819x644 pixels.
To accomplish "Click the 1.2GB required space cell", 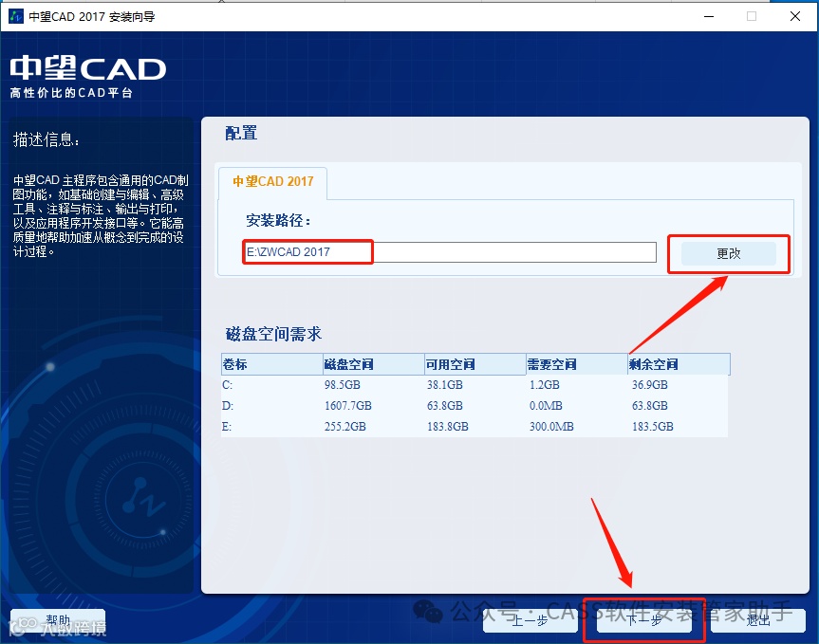I will click(544, 385).
